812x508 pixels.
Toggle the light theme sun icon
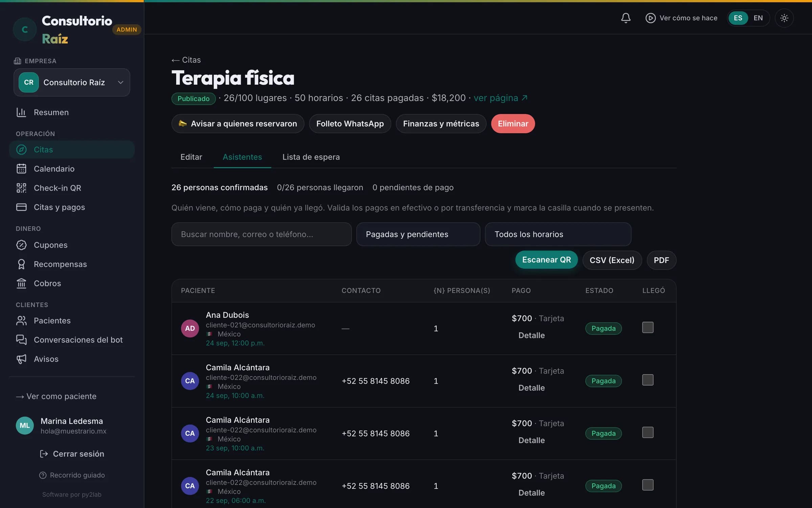784,18
